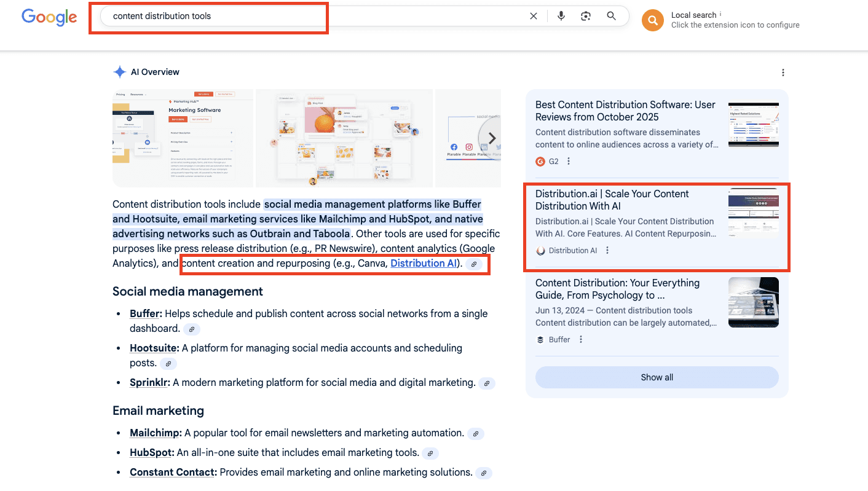The image size is (868, 491).
Task: Open search by image camera icon
Action: 586,16
